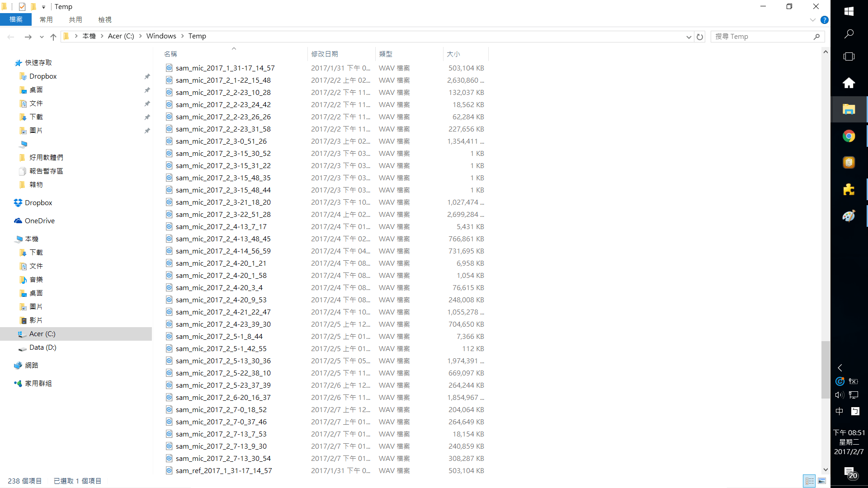Viewport: 868px width, 488px height.
Task: Click the vertical scrollbar thumb
Action: (x=826, y=370)
